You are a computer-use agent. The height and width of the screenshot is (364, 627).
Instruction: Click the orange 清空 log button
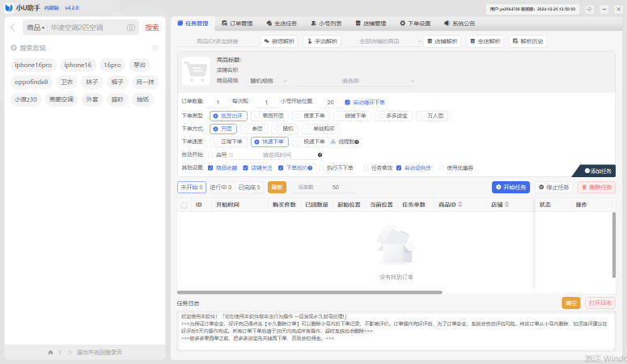click(571, 303)
